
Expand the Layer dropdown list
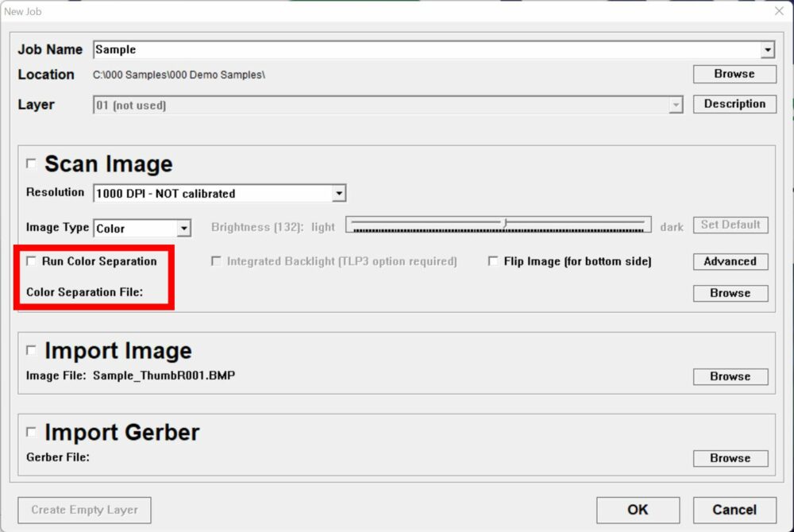pyautogui.click(x=676, y=106)
